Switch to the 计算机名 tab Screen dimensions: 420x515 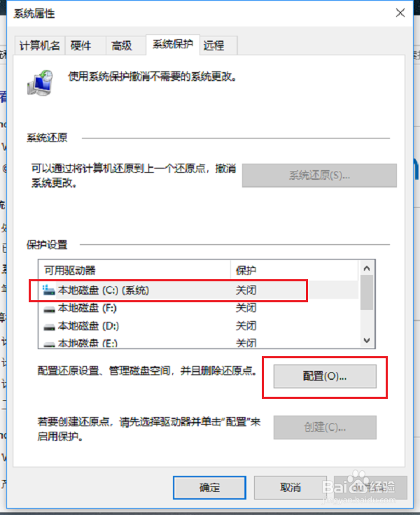(x=40, y=45)
